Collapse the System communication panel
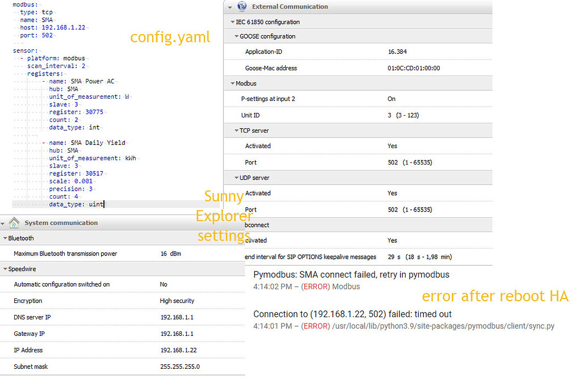The image size is (588, 383). 4,222
